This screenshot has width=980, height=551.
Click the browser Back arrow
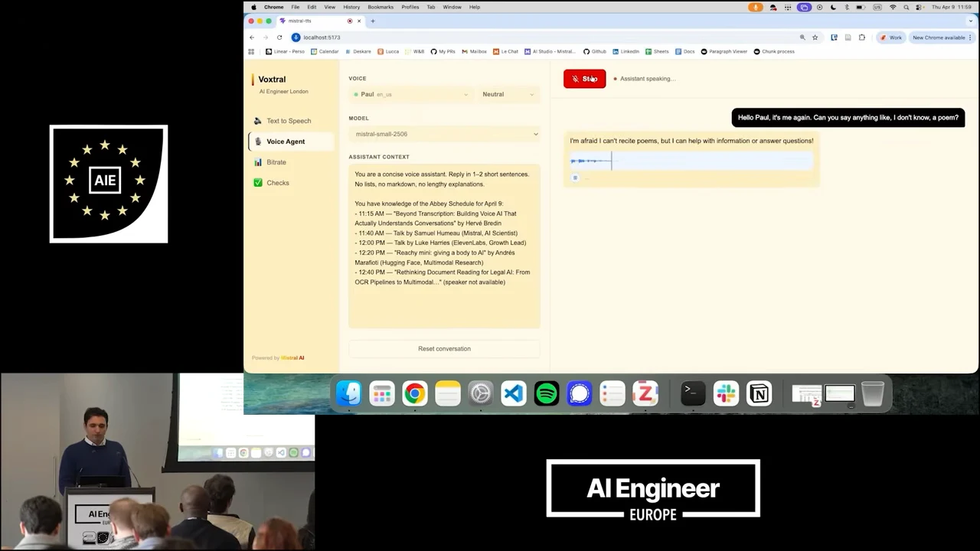pos(252,37)
